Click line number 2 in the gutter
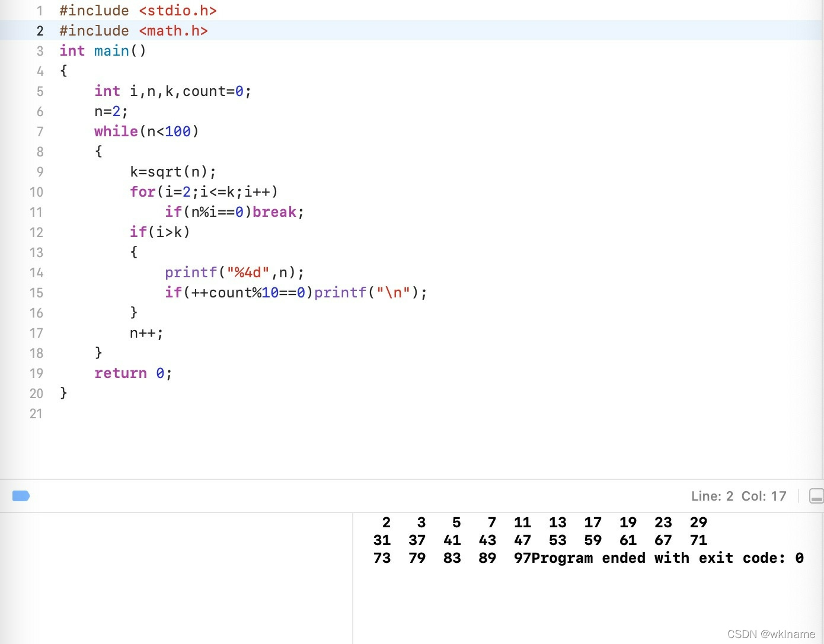824x644 pixels. click(40, 31)
